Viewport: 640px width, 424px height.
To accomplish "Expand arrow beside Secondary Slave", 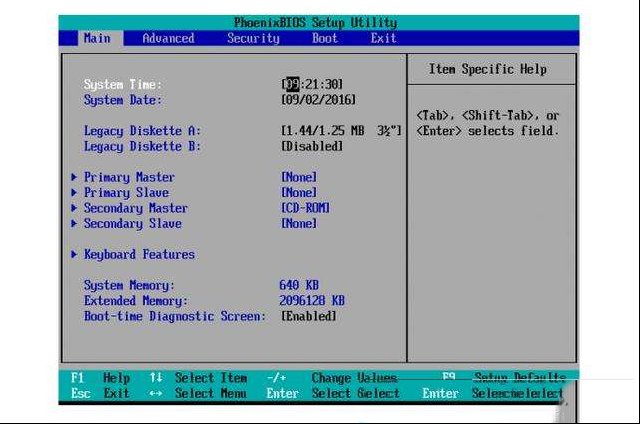I will [74, 223].
